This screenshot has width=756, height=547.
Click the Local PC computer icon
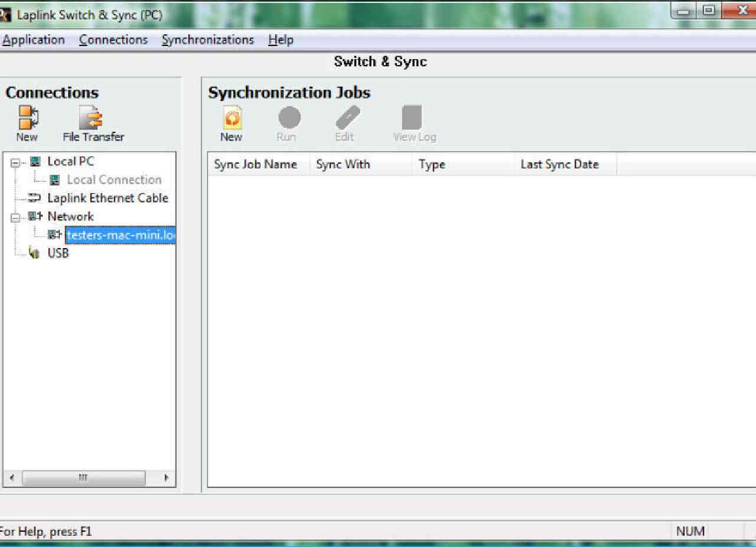(35, 161)
